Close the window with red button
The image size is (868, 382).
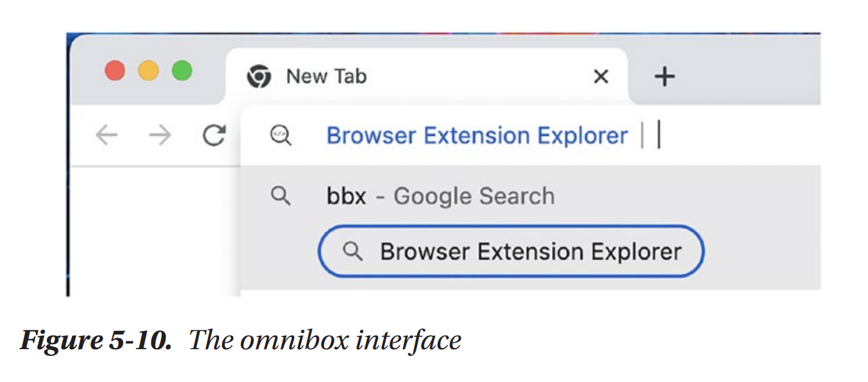115,71
